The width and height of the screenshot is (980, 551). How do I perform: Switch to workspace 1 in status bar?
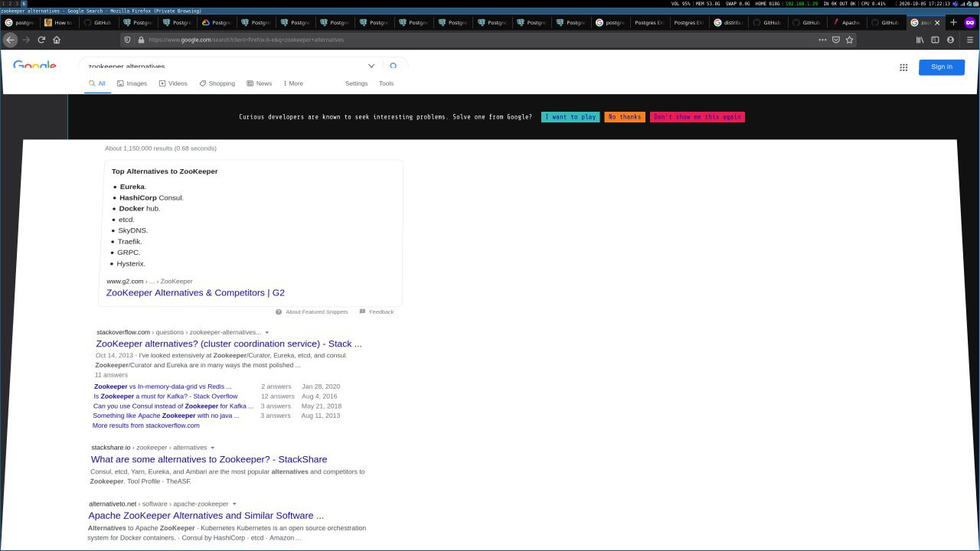pyautogui.click(x=4, y=4)
